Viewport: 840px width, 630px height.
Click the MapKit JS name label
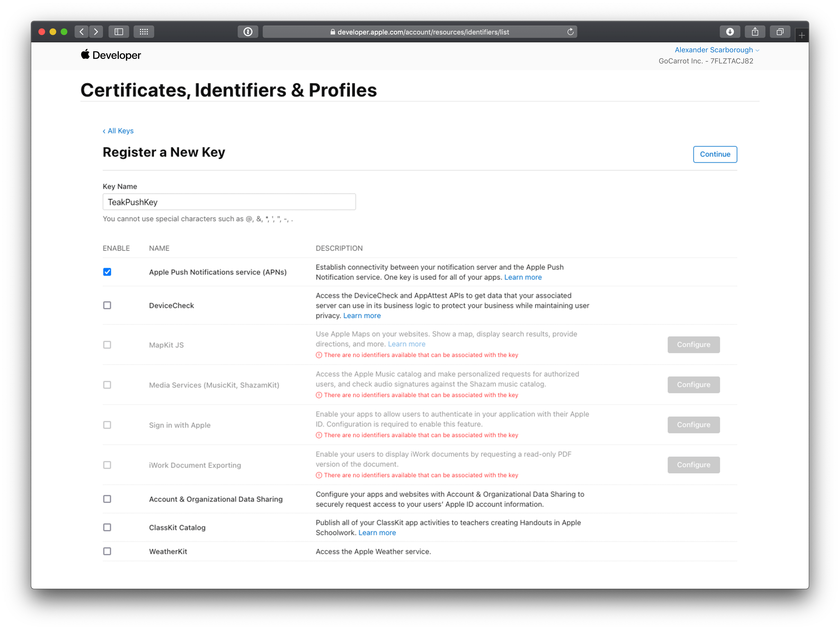coord(166,345)
